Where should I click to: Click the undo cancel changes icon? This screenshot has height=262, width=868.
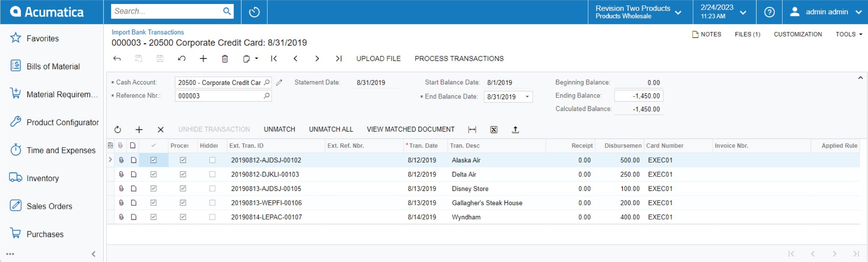(182, 59)
